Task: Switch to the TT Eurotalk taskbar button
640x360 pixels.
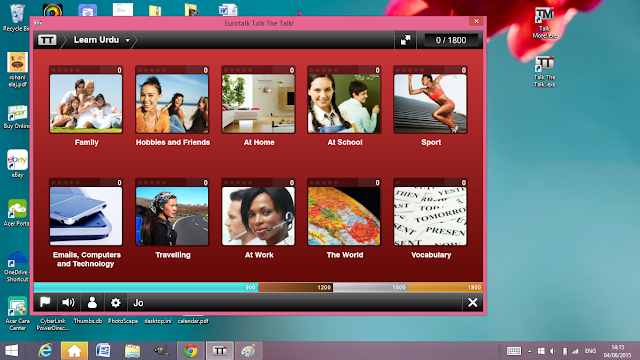Action: point(220,351)
